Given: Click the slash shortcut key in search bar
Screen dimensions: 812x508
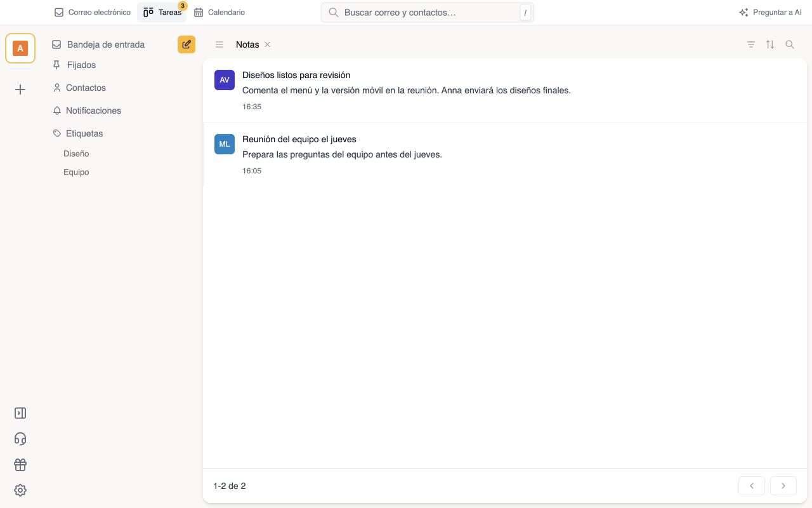Looking at the screenshot, I should click(x=525, y=13).
